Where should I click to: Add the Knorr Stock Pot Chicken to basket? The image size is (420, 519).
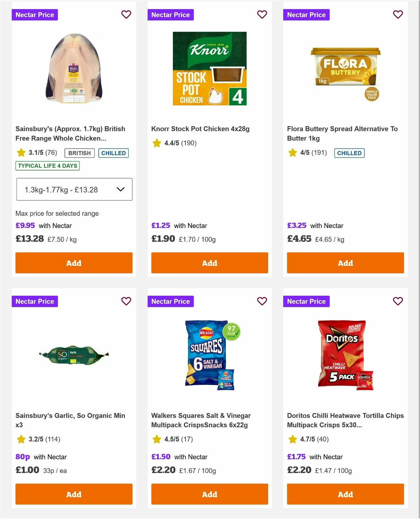[x=209, y=263]
